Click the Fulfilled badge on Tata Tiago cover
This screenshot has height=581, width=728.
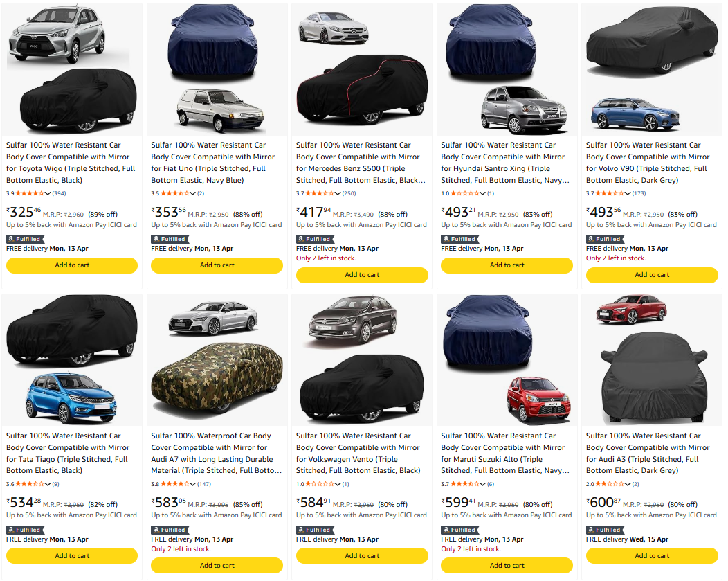pos(25,530)
